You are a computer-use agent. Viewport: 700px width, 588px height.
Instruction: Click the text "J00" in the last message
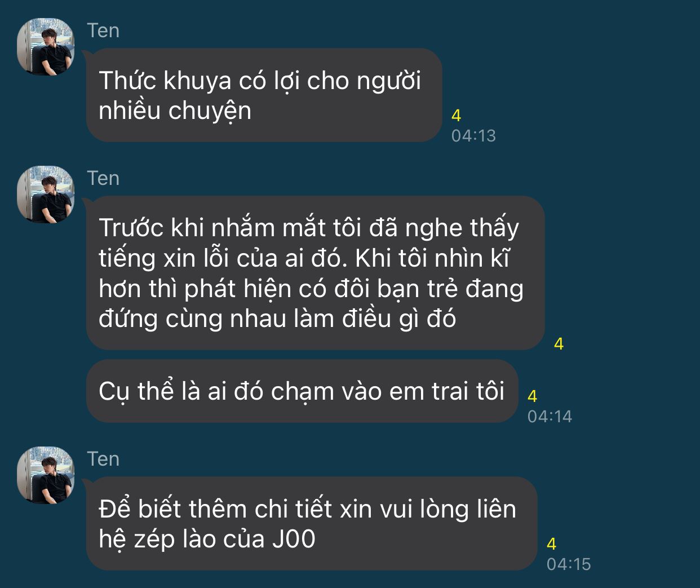click(294, 540)
